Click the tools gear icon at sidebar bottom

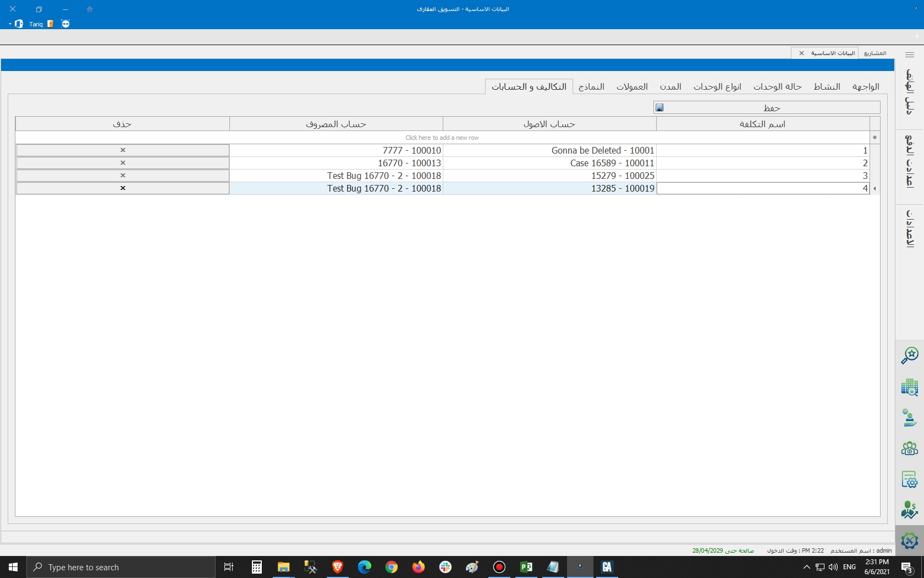tap(909, 541)
